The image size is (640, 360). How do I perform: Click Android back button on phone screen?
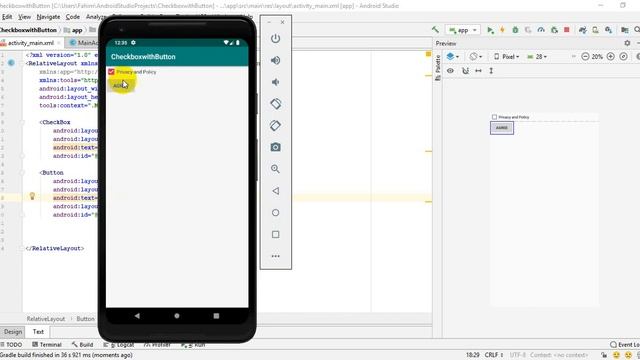point(137,316)
